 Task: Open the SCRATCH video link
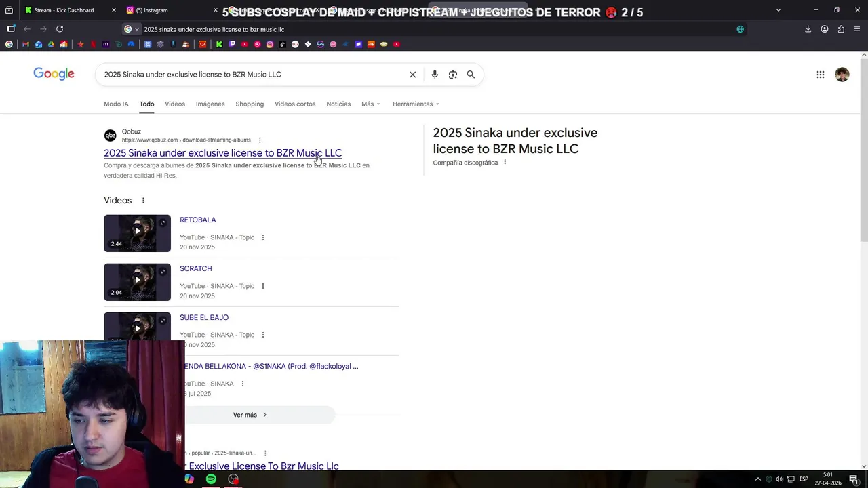[195, 268]
